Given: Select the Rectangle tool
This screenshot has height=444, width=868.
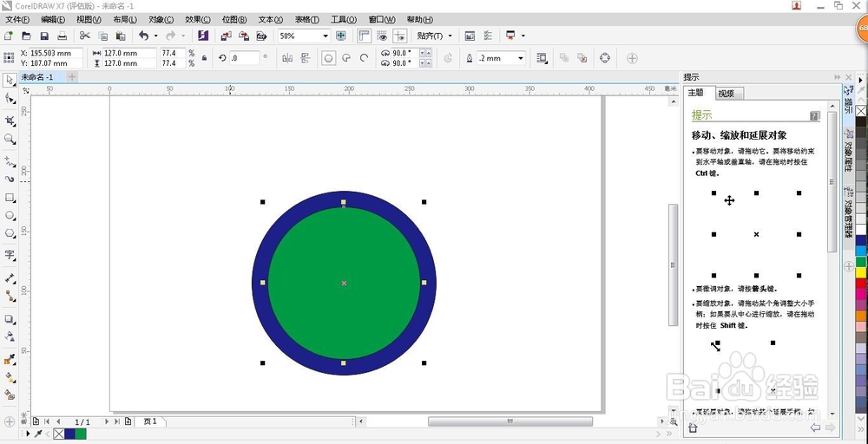Looking at the screenshot, I should tap(10, 198).
